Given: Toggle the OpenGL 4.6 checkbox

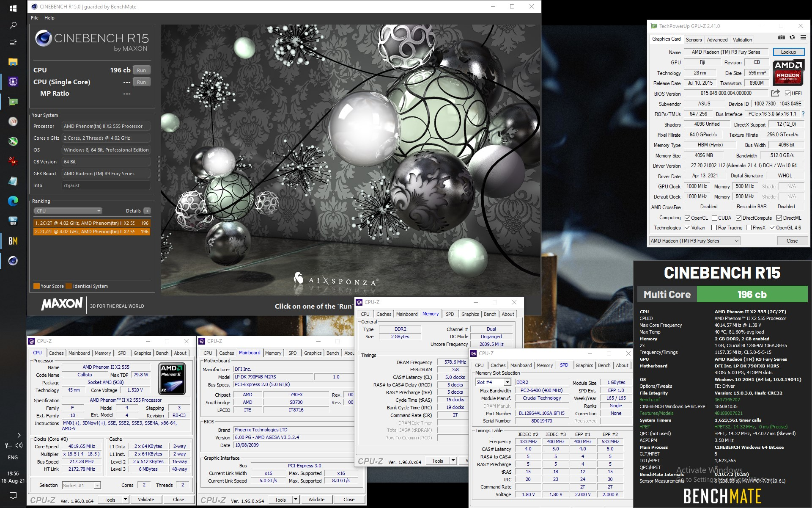Looking at the screenshot, I should [x=772, y=228].
